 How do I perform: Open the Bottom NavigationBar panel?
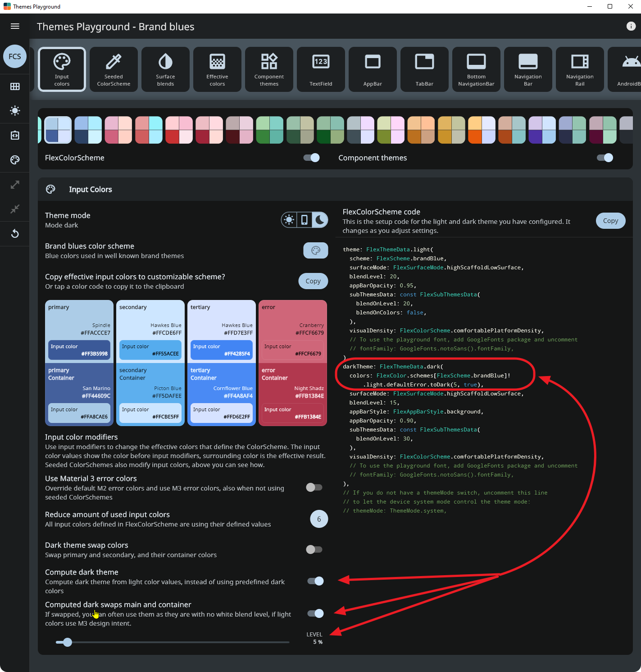[x=476, y=69]
